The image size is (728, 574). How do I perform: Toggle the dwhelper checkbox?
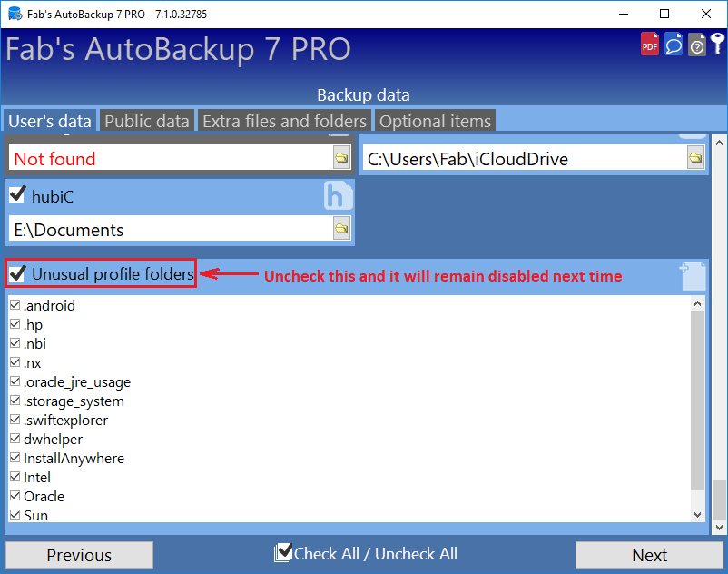tap(15, 438)
